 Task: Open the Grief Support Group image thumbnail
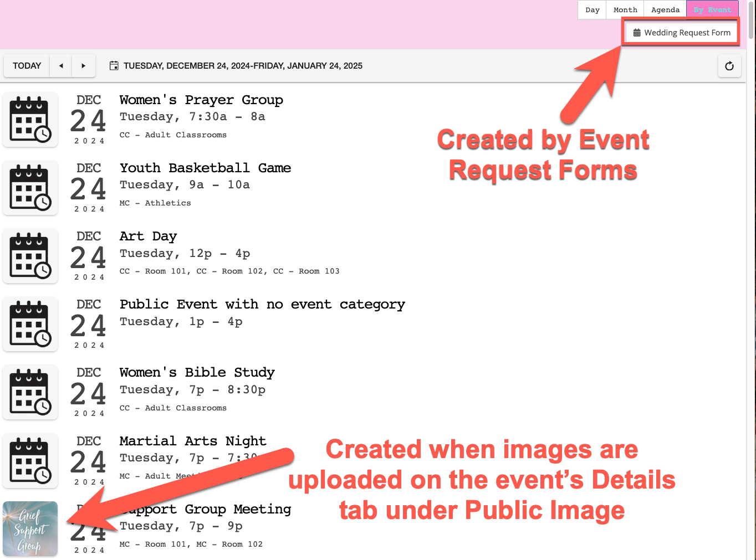(30, 529)
